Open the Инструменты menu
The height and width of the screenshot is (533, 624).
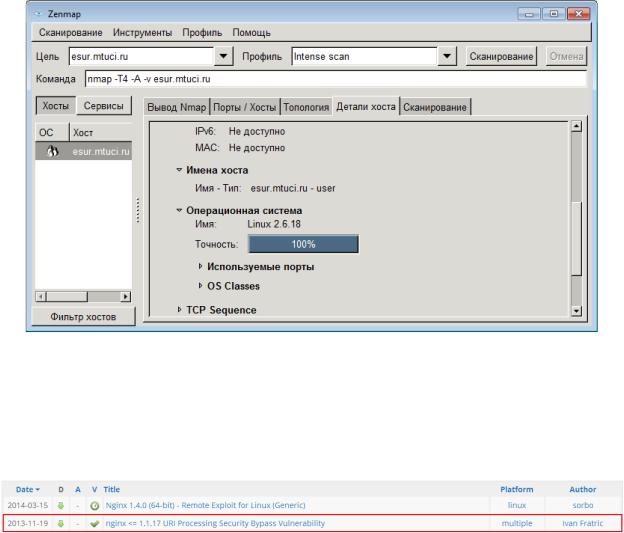click(142, 32)
